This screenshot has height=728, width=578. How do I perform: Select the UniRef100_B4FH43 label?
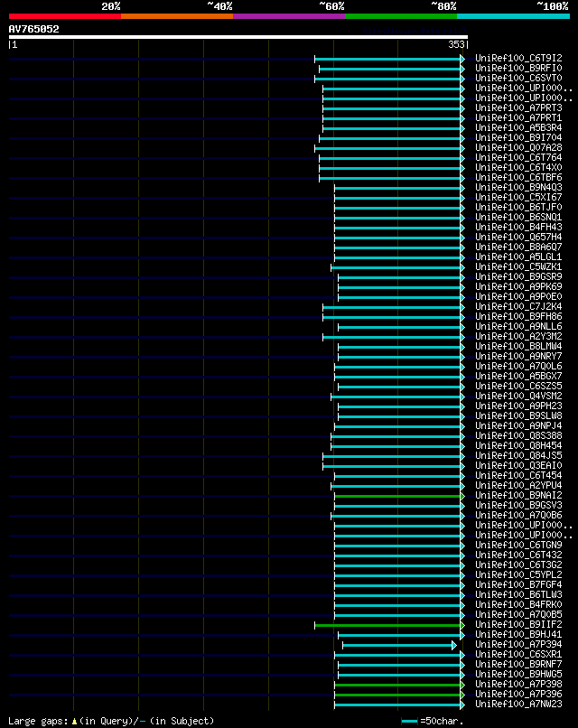coord(518,227)
